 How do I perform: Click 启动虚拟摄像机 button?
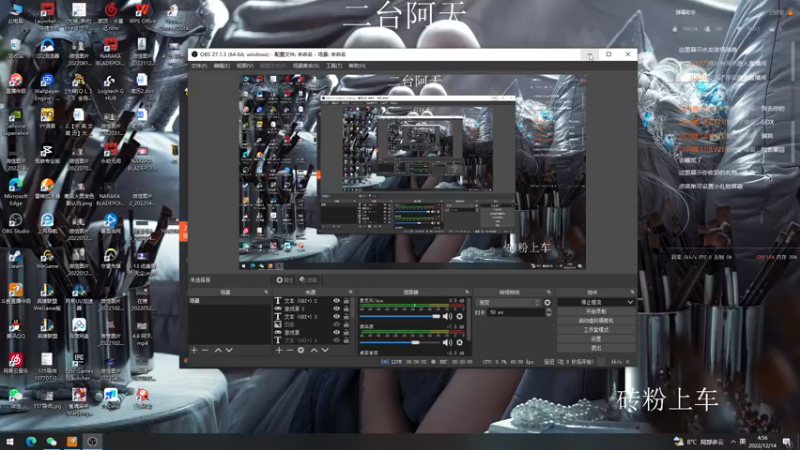(x=596, y=320)
